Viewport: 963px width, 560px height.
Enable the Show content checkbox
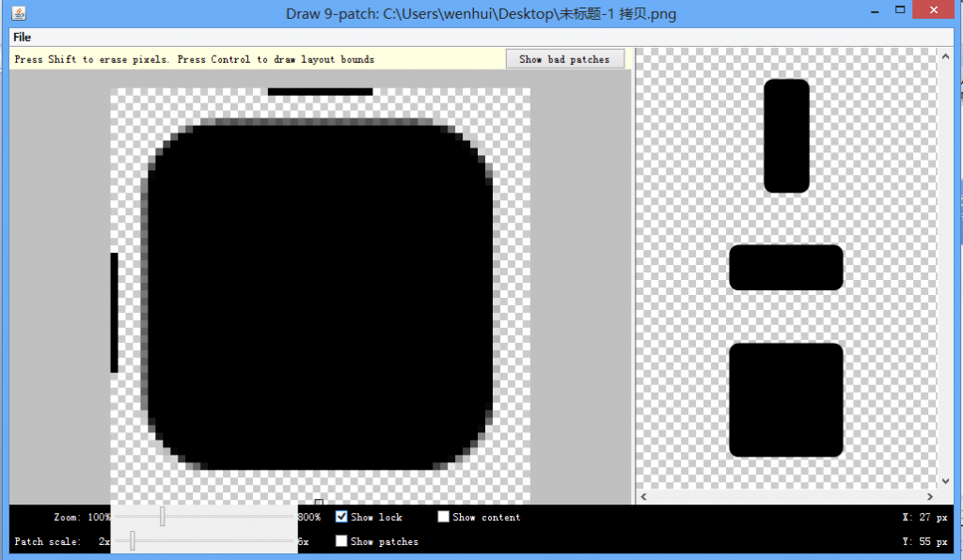pyautogui.click(x=444, y=517)
